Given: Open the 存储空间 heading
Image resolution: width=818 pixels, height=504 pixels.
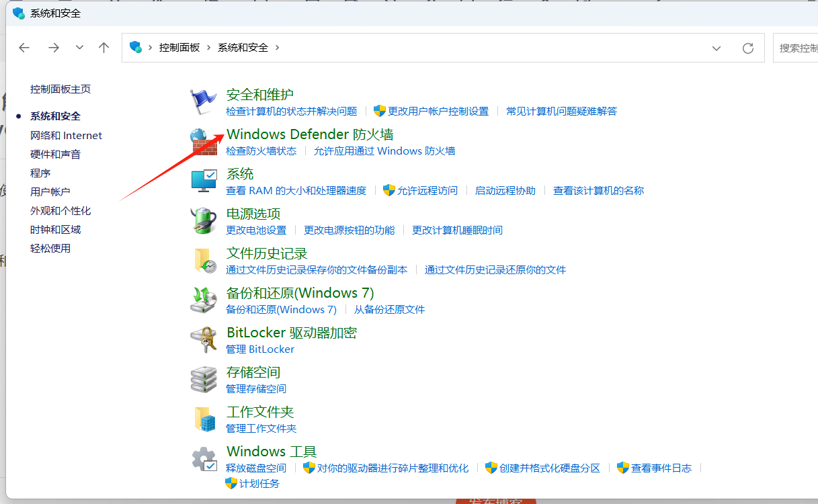Looking at the screenshot, I should coord(253,372).
